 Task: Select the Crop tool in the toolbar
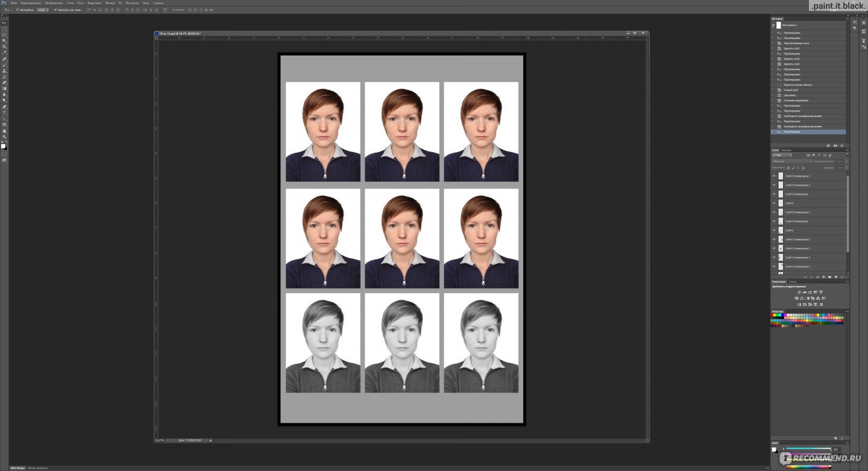click(x=4, y=46)
